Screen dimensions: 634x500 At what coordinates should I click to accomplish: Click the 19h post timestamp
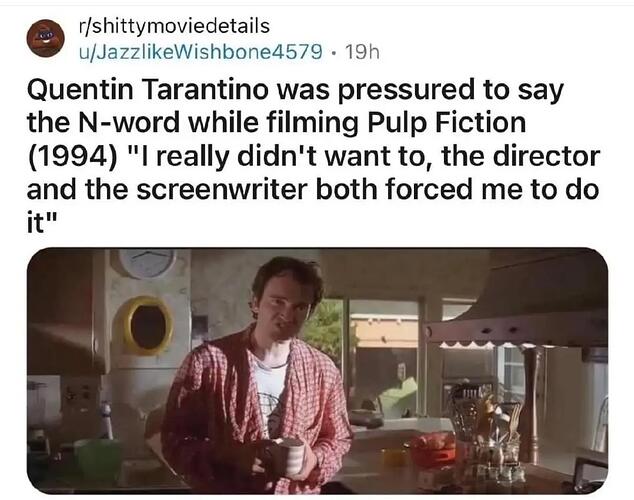point(362,52)
